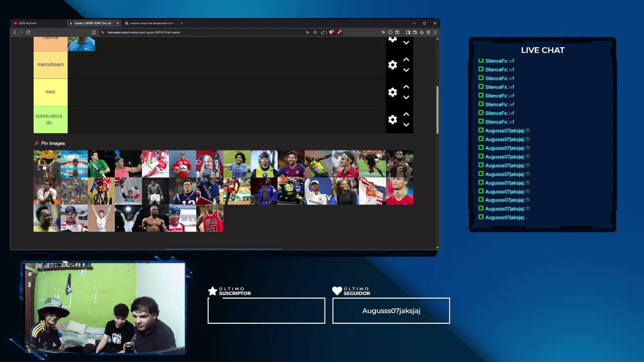
Task: Bookmark this page via address bar icon
Action: pos(94,32)
